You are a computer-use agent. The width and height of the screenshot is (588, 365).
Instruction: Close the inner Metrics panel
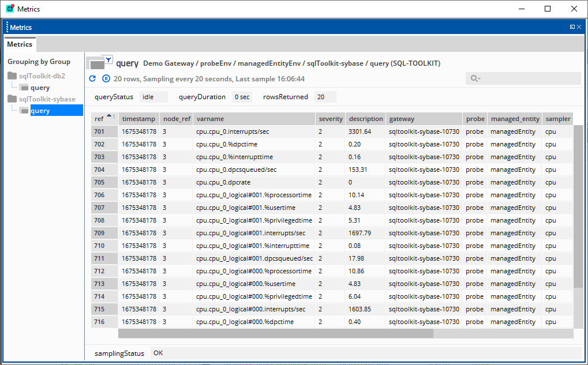coord(580,27)
